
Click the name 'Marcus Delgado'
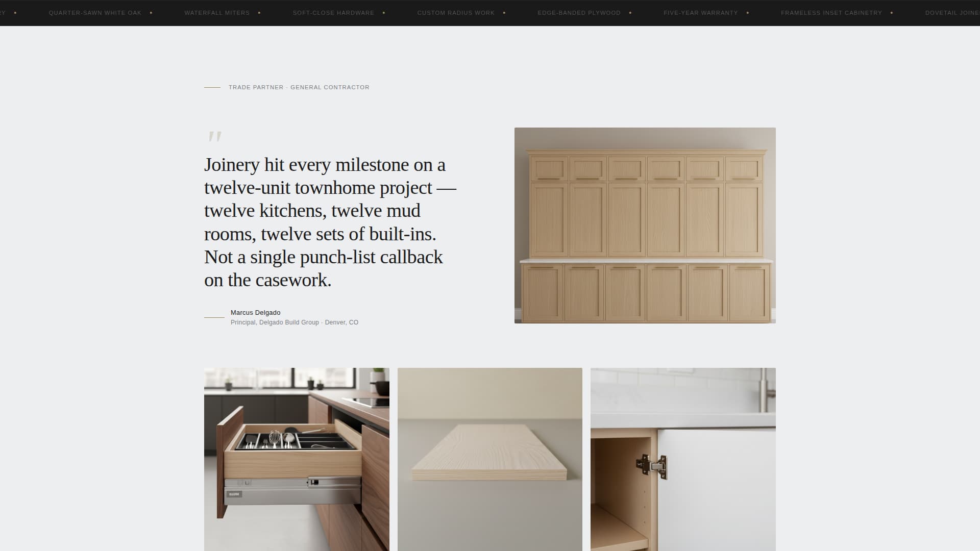tap(255, 313)
